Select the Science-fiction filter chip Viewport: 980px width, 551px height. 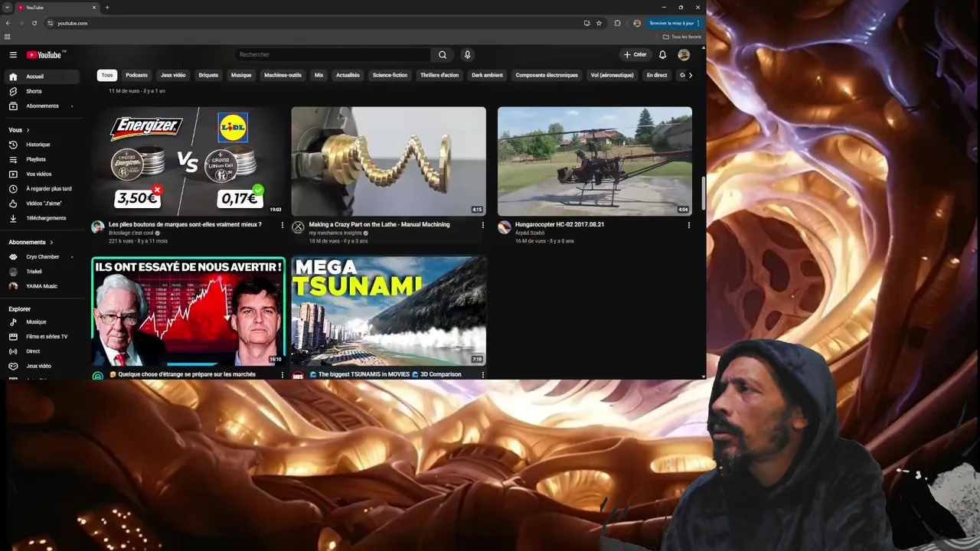coord(390,75)
